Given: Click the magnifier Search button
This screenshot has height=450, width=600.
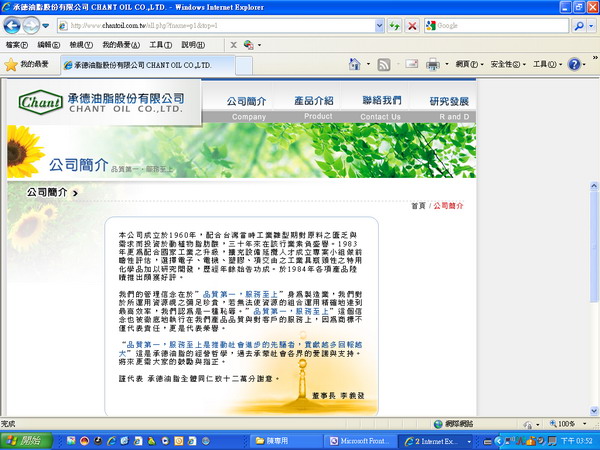Looking at the screenshot, I should 579,26.
